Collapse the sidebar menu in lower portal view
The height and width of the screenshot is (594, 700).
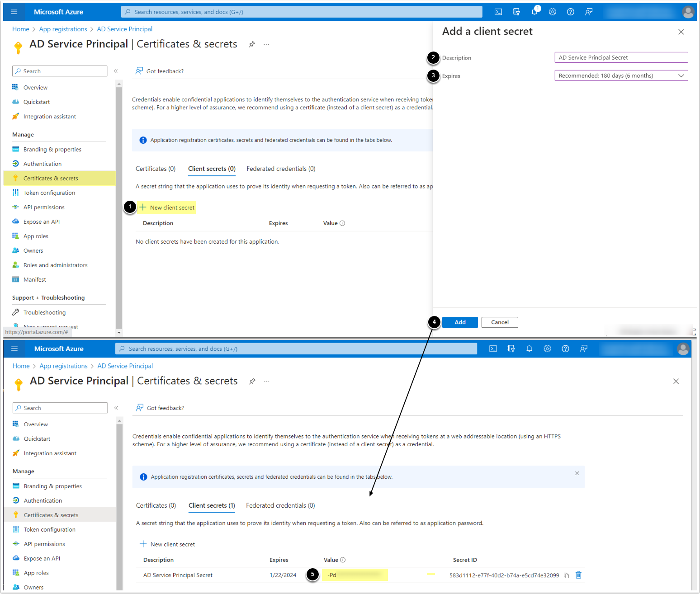pos(116,408)
